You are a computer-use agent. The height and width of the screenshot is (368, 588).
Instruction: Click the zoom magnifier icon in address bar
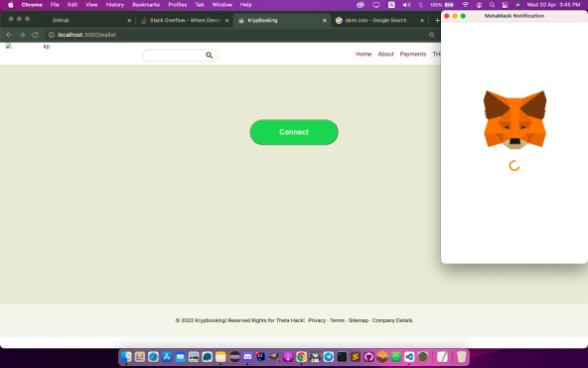[x=432, y=35]
